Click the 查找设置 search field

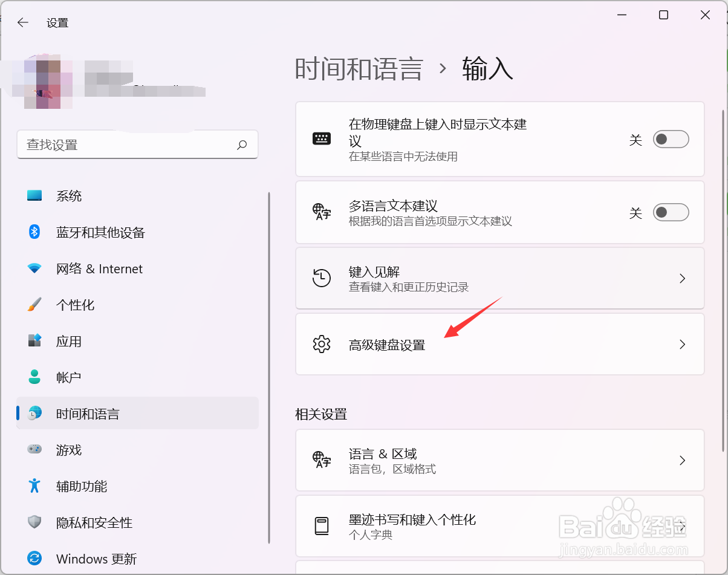click(137, 145)
